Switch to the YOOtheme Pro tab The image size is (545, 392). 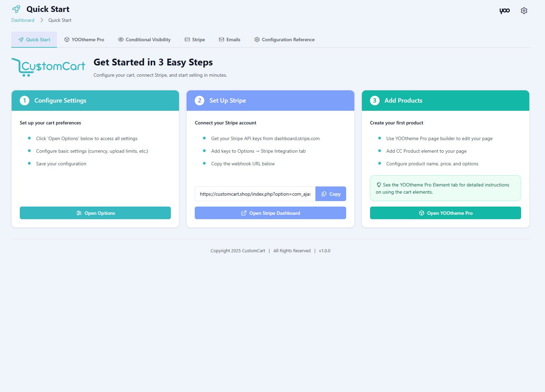84,40
